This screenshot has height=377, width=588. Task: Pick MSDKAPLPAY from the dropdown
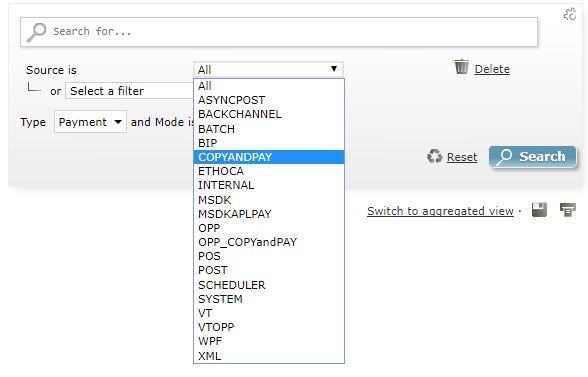(x=269, y=214)
